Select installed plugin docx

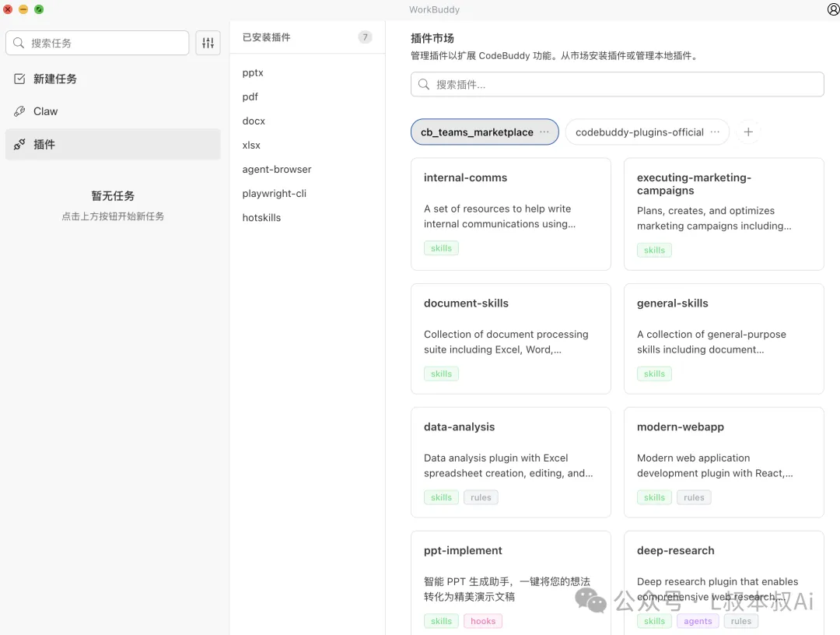[254, 121]
